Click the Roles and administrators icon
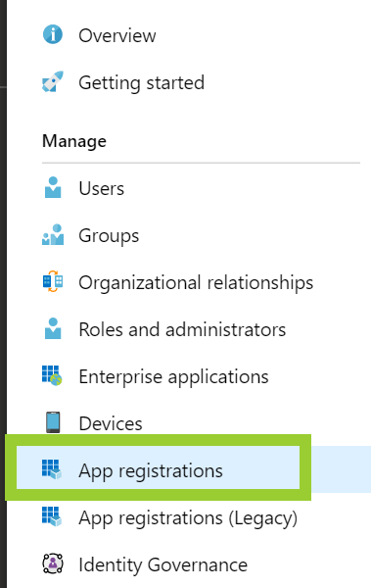 click(53, 328)
